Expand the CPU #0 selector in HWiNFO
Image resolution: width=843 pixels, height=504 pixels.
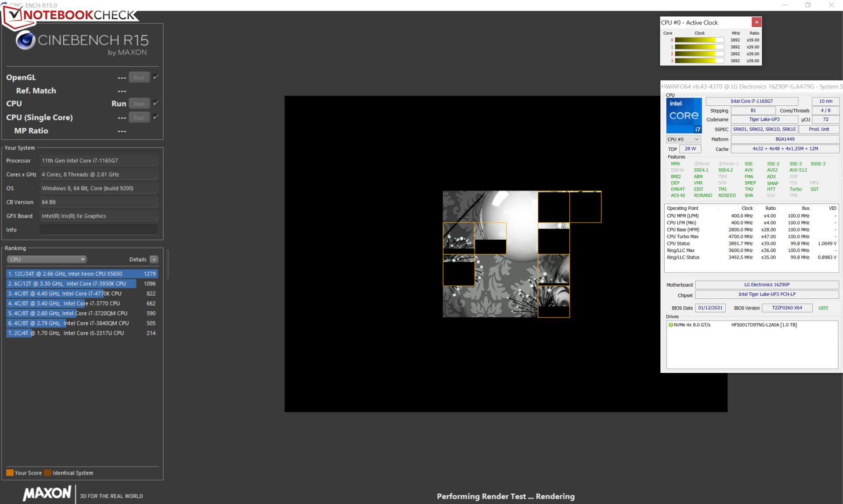[683, 139]
